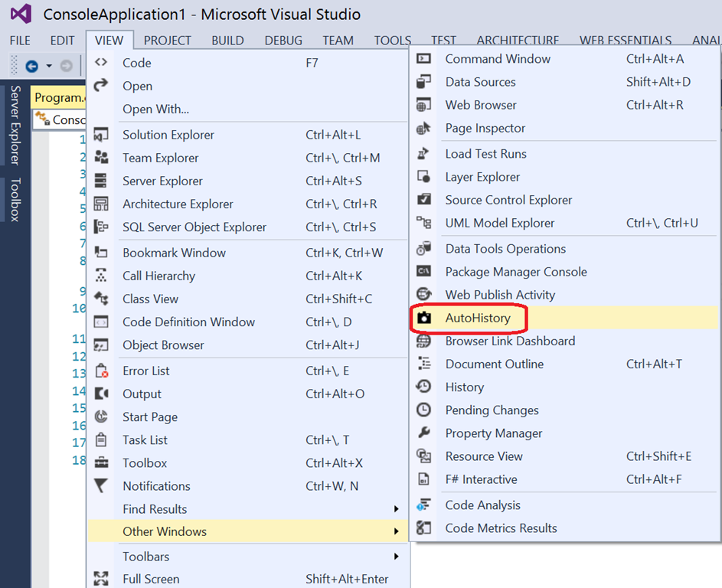Click the Code Metrics Results icon
The image size is (722, 588).
coord(423,528)
